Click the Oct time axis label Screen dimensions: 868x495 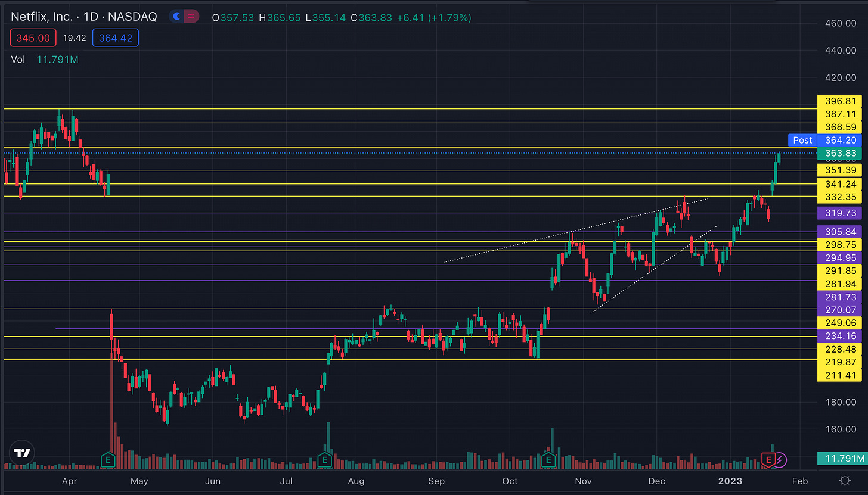pyautogui.click(x=510, y=481)
